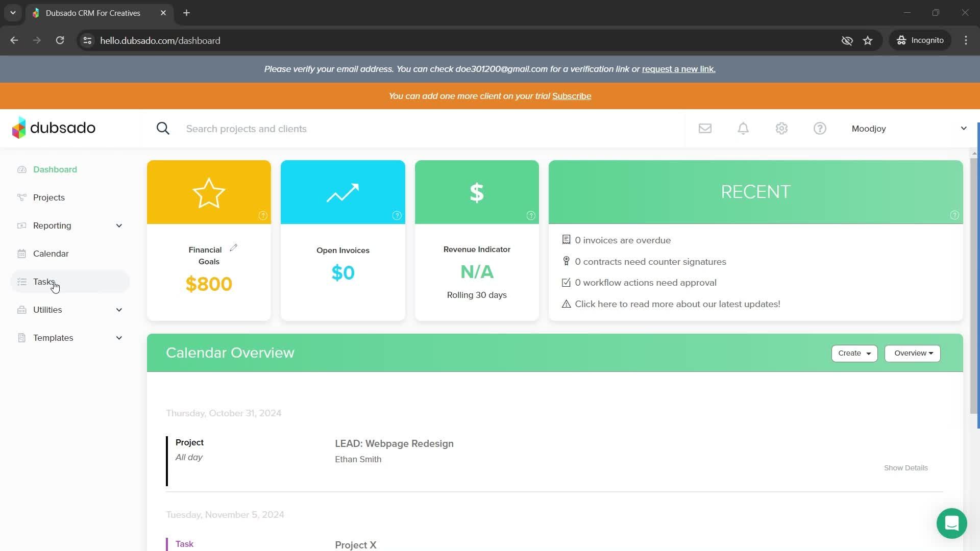Click the $0 Open Invoices amount

343,273
